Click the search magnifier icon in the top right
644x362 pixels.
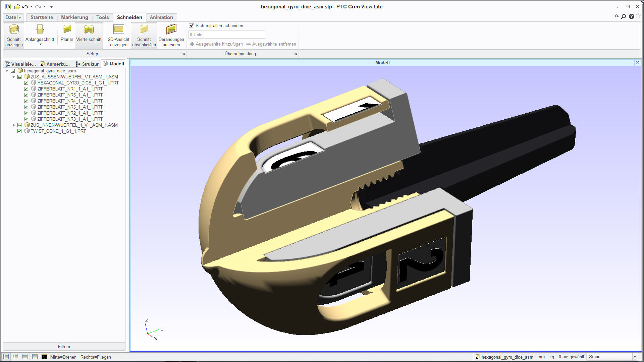624,16
